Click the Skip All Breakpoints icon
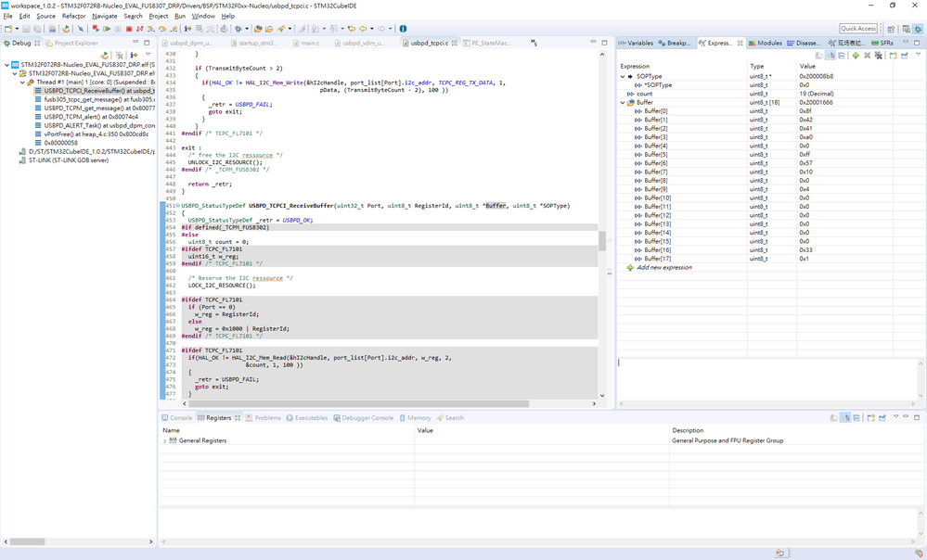Image resolution: width=927 pixels, height=560 pixels. pyautogui.click(x=81, y=29)
